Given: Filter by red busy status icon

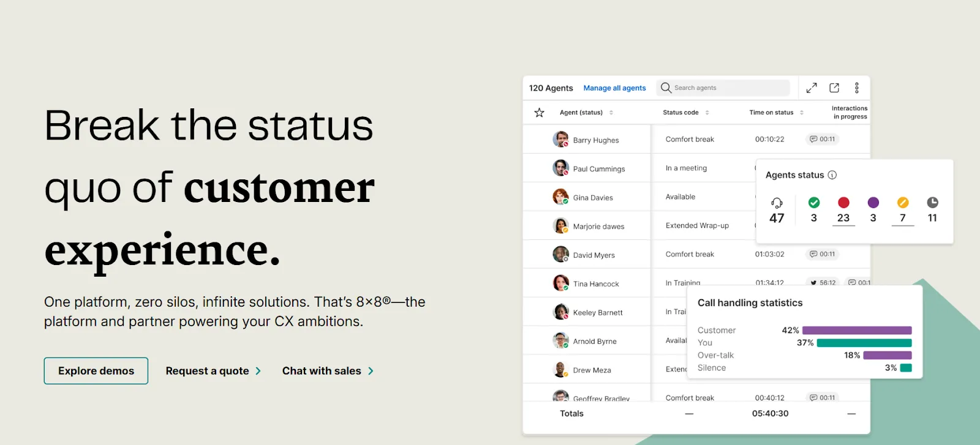Looking at the screenshot, I should [x=843, y=203].
